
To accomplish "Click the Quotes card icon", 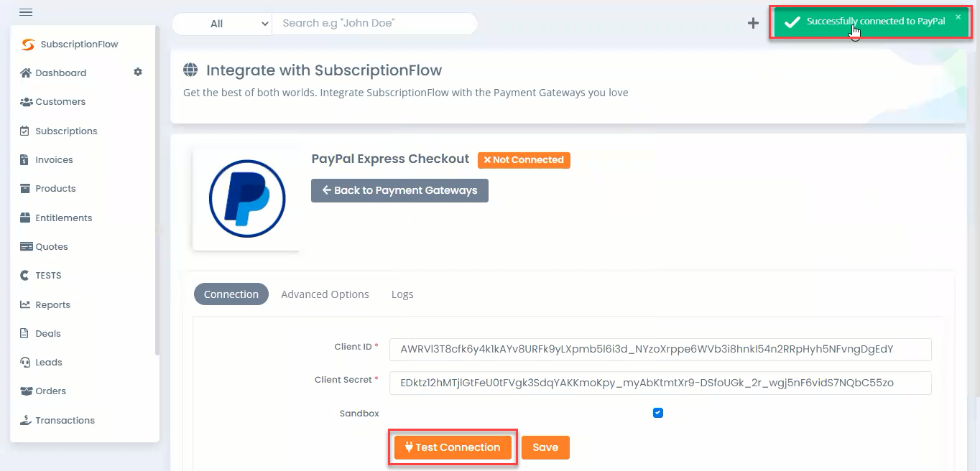I will tap(26, 246).
